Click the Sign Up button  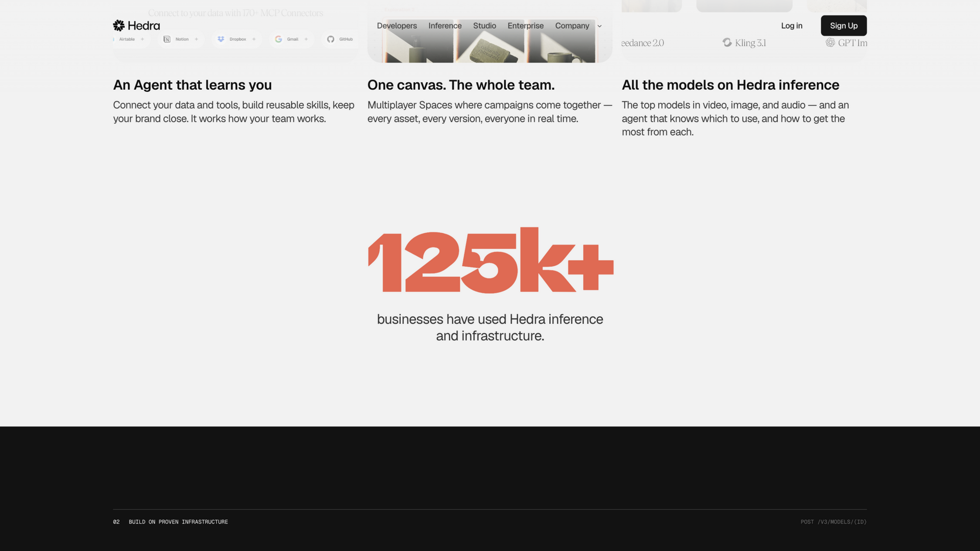click(x=844, y=26)
